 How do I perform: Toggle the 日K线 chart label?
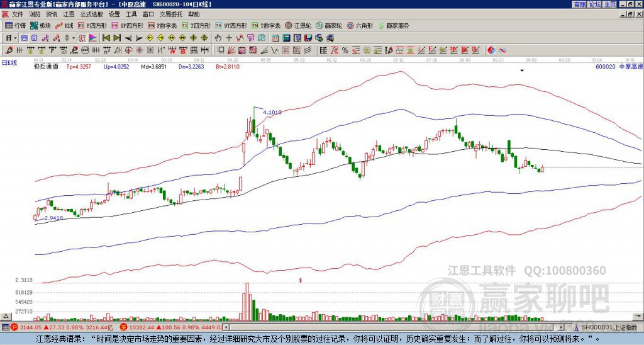(x=9, y=62)
